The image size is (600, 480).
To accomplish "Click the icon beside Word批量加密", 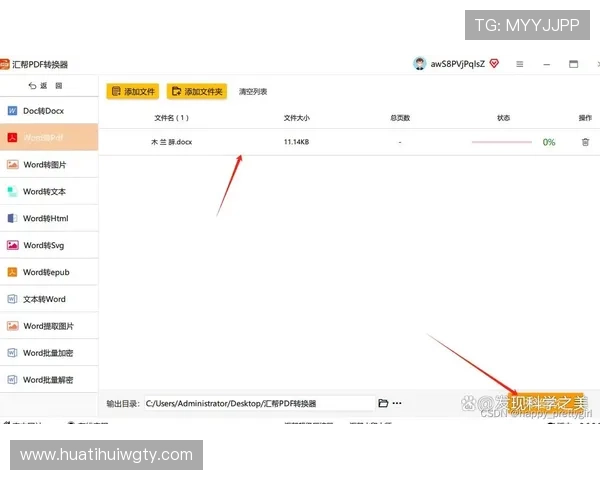I will [x=12, y=353].
